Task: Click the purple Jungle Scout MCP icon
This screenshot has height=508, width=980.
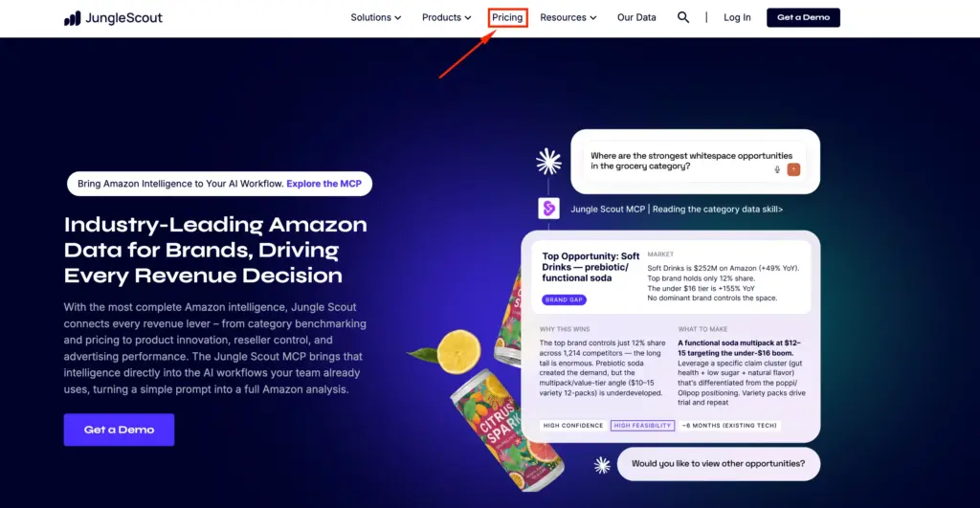Action: click(x=548, y=209)
